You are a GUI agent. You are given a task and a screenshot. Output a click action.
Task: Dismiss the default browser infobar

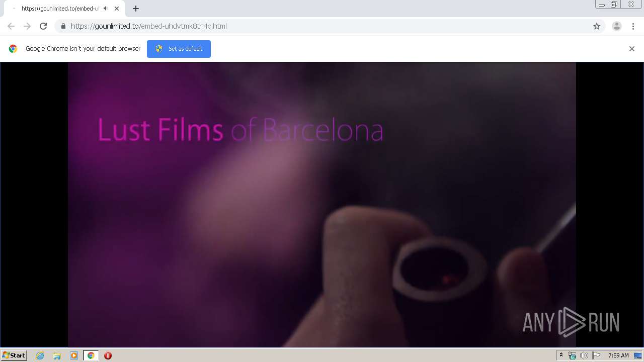tap(632, 49)
